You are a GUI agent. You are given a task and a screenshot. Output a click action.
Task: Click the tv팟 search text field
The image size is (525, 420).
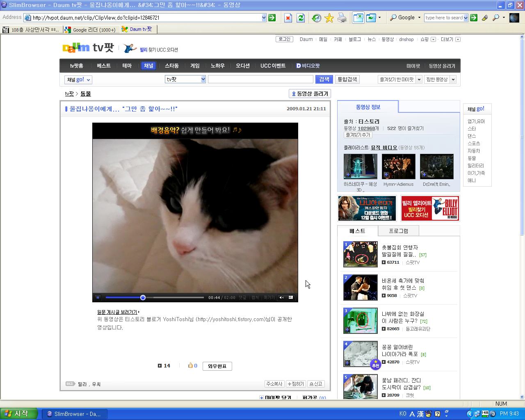pyautogui.click(x=260, y=79)
